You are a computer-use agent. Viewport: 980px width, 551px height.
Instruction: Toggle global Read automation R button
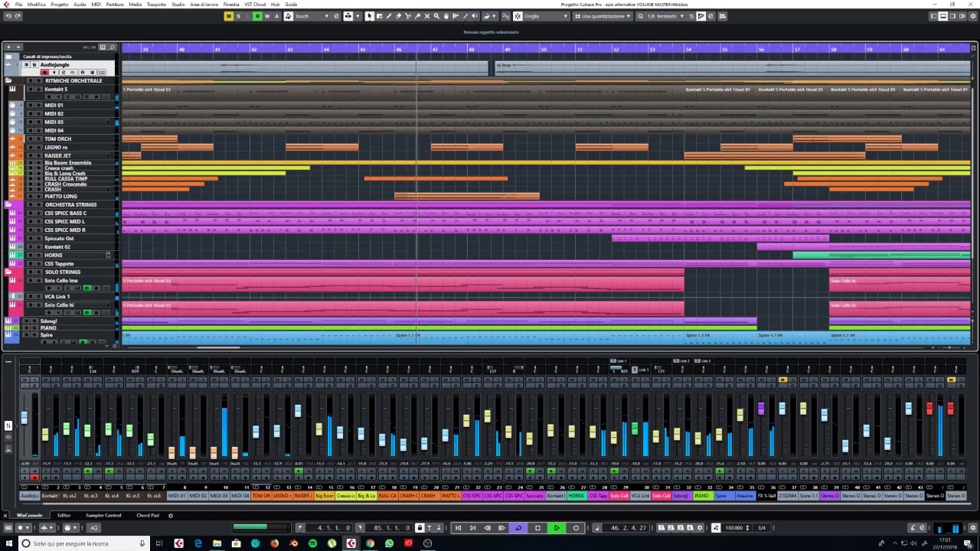(x=257, y=16)
